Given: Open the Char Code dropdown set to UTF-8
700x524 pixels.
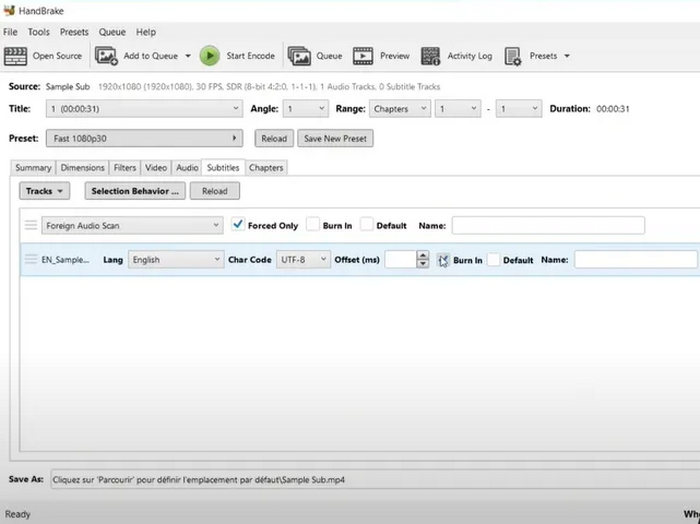Looking at the screenshot, I should (x=303, y=260).
